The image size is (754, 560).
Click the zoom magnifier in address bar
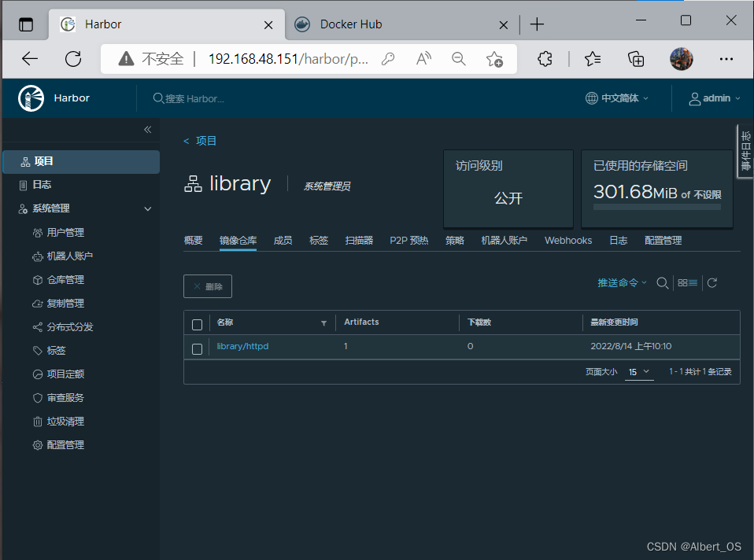tap(459, 59)
